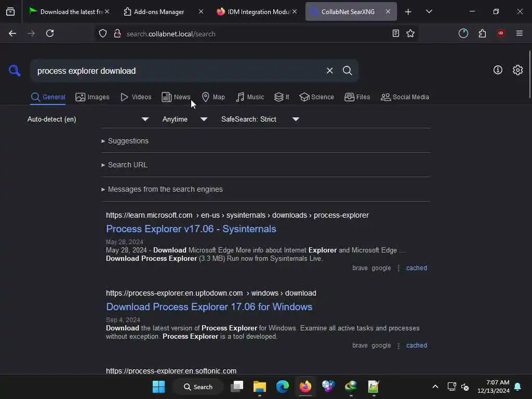Open Firefox View icon at tab strip left
The width and height of the screenshot is (532, 399).
[x=10, y=11]
